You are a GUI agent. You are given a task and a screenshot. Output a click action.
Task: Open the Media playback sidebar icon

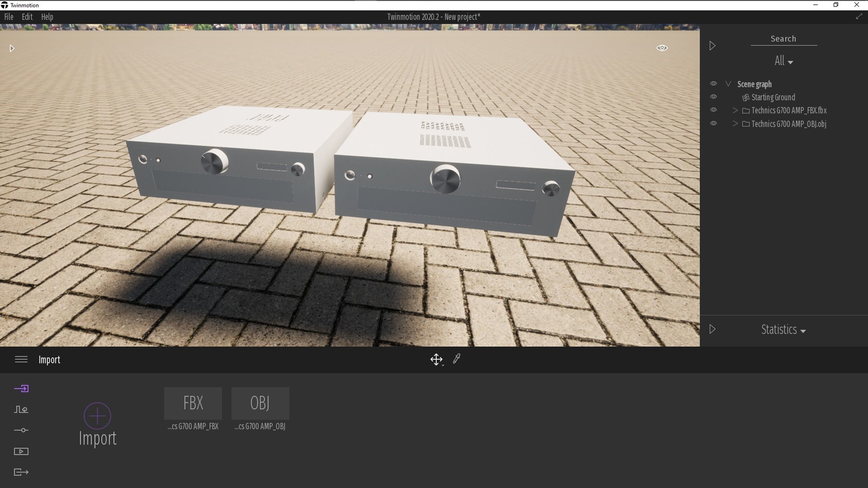coord(21,451)
